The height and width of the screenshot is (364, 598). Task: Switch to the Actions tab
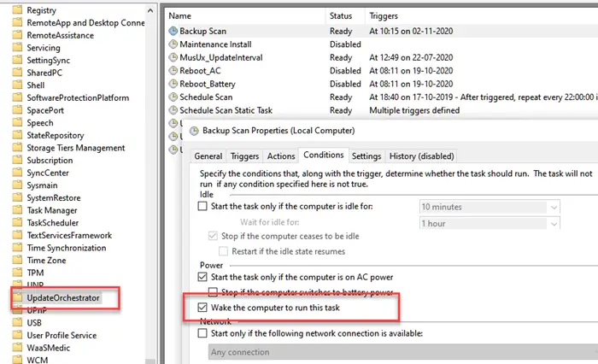click(281, 156)
